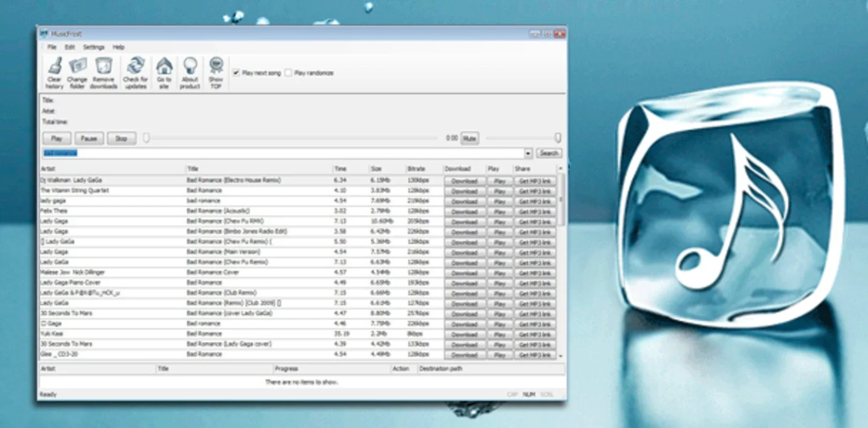
Task: Click the Progress column header in downloads list
Action: click(331, 369)
